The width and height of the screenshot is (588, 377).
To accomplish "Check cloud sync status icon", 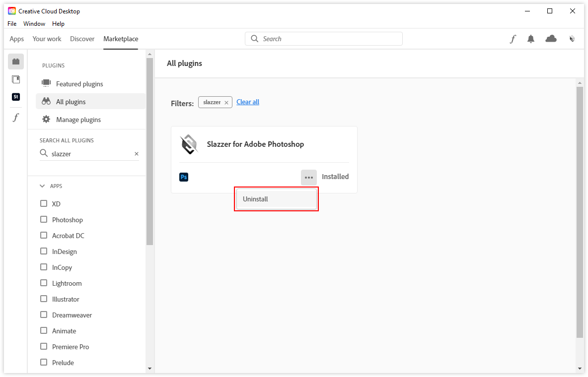I will tap(551, 39).
